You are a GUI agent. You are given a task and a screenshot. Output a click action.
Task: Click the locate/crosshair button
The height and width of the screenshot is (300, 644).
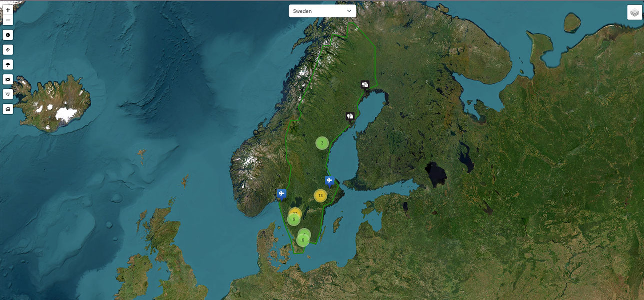(x=8, y=50)
